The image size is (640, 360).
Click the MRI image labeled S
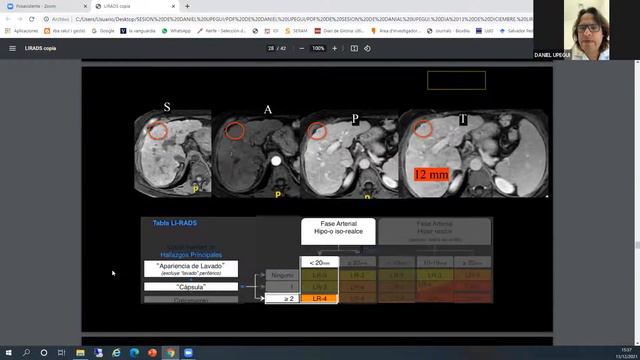click(173, 153)
